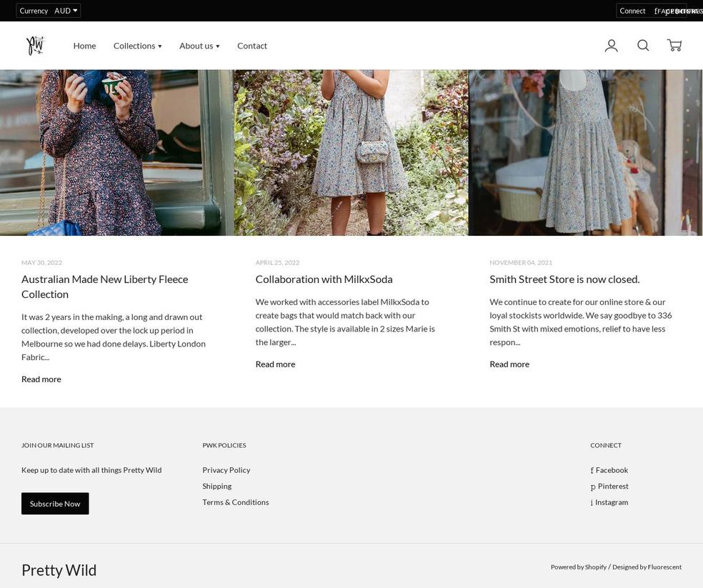Click the JOIN OUR MAILING LIST heading
The height and width of the screenshot is (588, 703).
point(58,445)
